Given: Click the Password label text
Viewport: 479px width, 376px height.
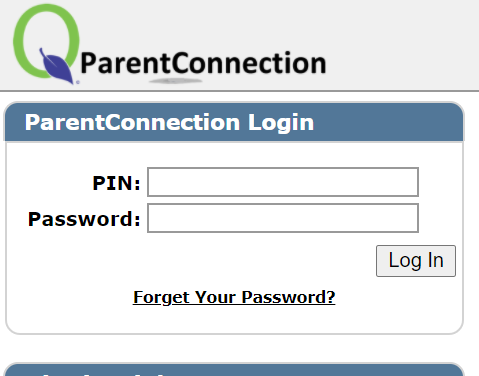Looking at the screenshot, I should (84, 219).
